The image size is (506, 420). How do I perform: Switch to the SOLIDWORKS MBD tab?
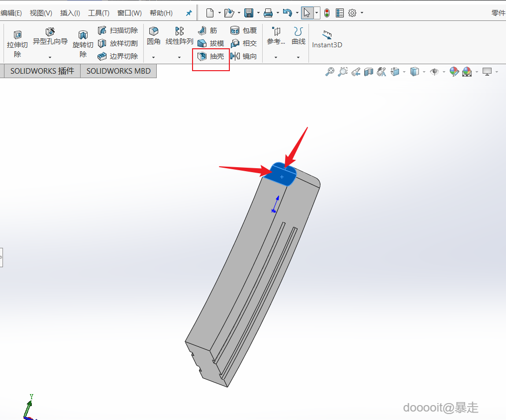[118, 71]
